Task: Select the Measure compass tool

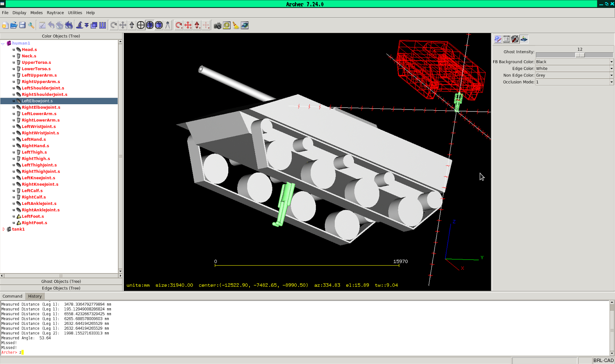Action: 168,25
